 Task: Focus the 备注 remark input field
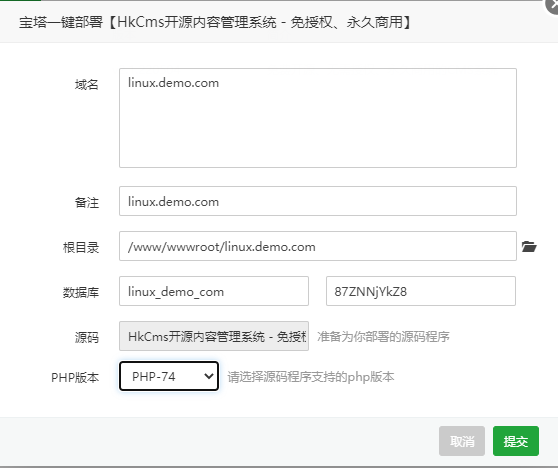click(x=318, y=201)
